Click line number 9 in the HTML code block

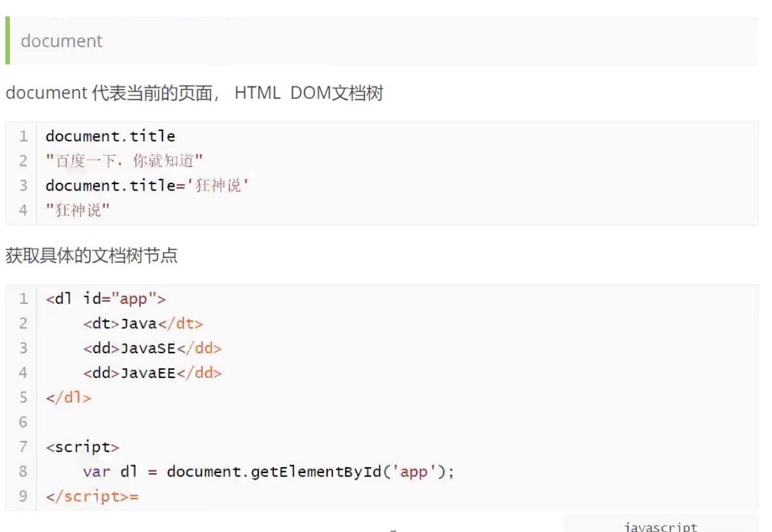(24, 497)
